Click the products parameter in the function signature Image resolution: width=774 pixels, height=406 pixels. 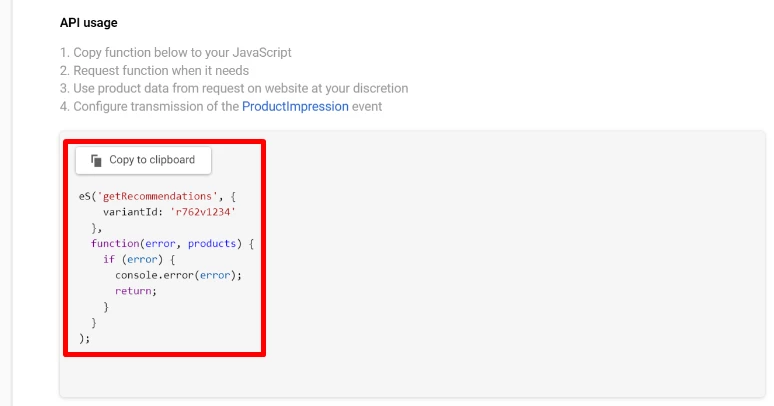(x=212, y=244)
